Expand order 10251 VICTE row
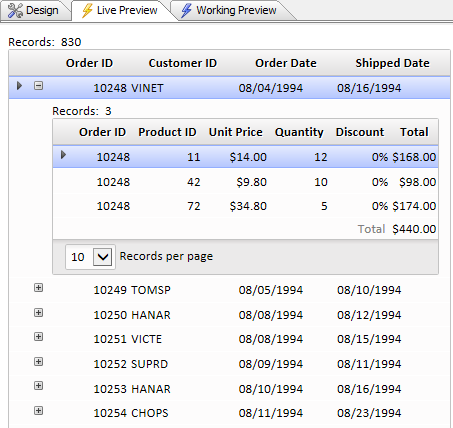This screenshot has height=428, width=453. point(39,337)
